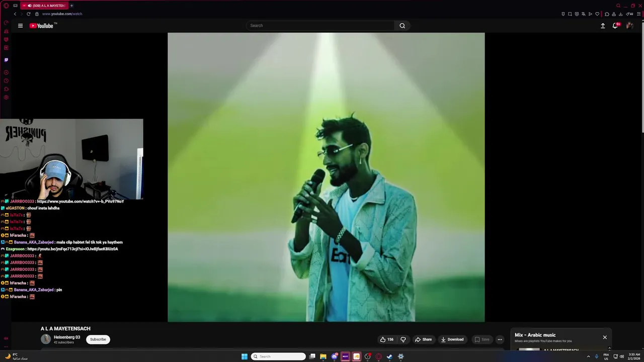Subscribe to Heisenberg 03 channel
644x362 pixels.
98,339
